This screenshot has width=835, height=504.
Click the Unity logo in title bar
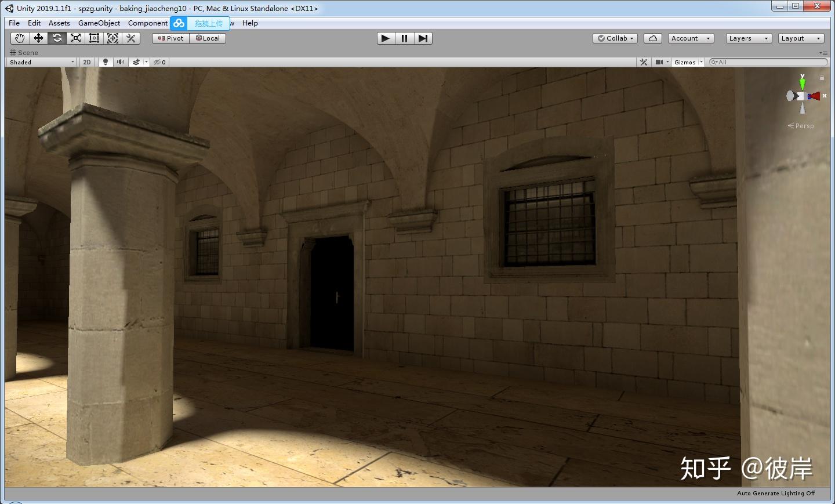[x=9, y=8]
